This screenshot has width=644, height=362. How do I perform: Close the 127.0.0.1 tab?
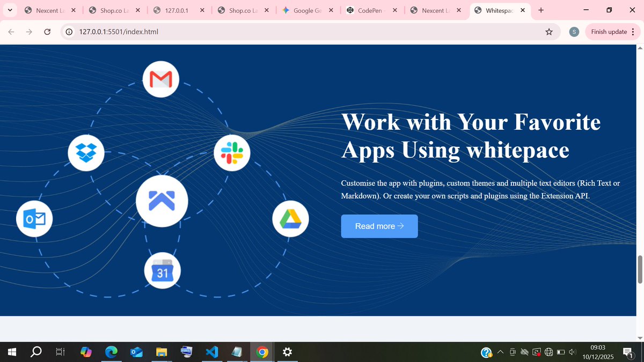tap(202, 10)
